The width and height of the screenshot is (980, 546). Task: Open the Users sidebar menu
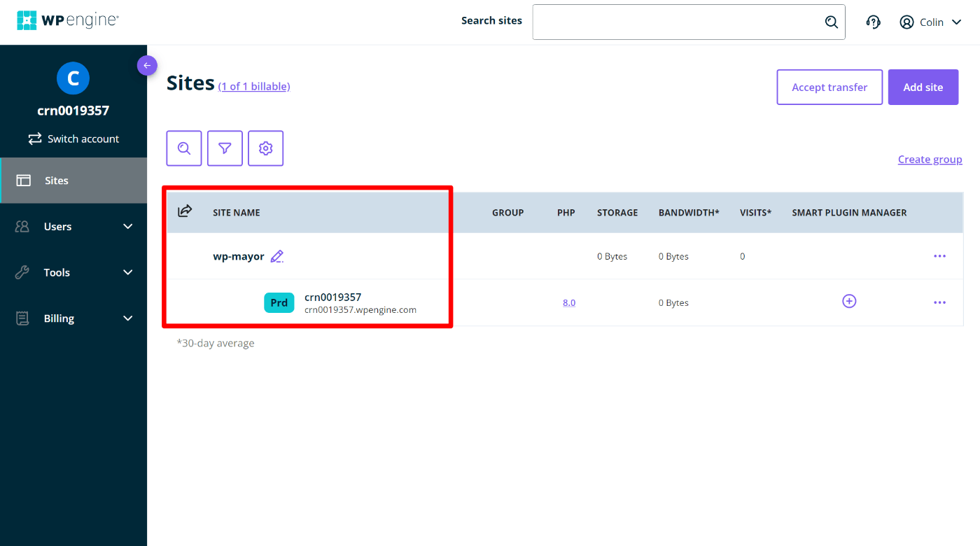click(73, 227)
